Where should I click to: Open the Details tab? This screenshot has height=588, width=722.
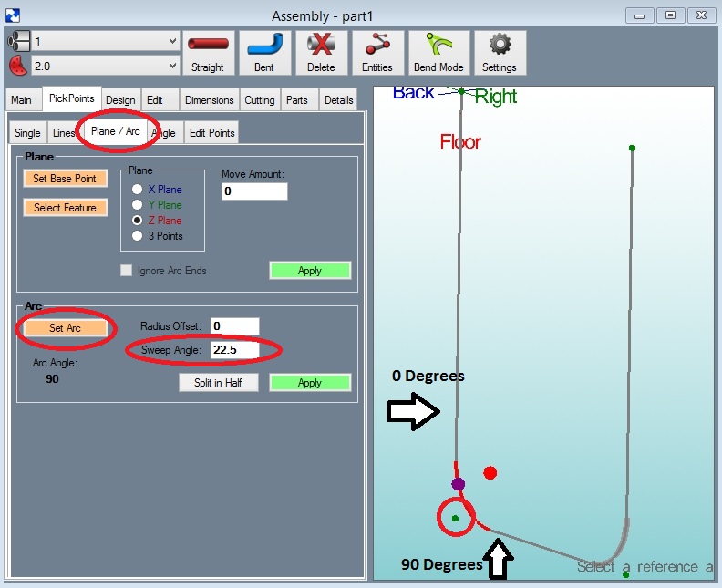tap(339, 100)
